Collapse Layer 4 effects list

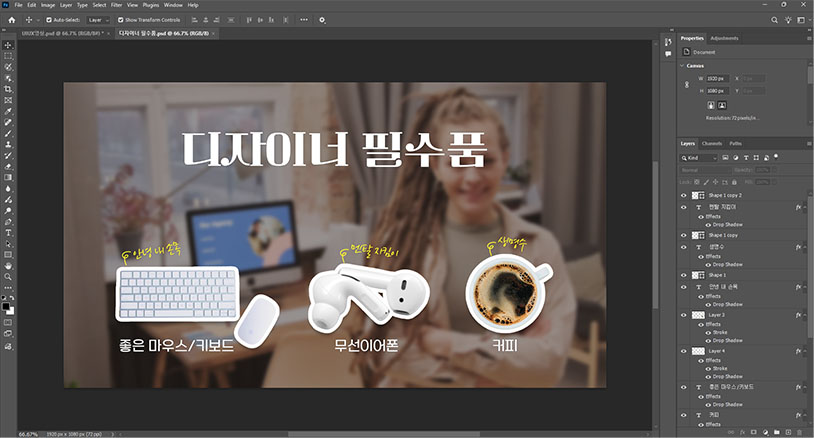point(805,351)
